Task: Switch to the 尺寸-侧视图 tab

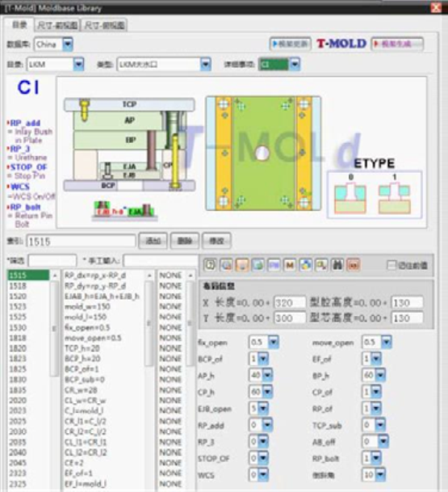Action: [105, 25]
